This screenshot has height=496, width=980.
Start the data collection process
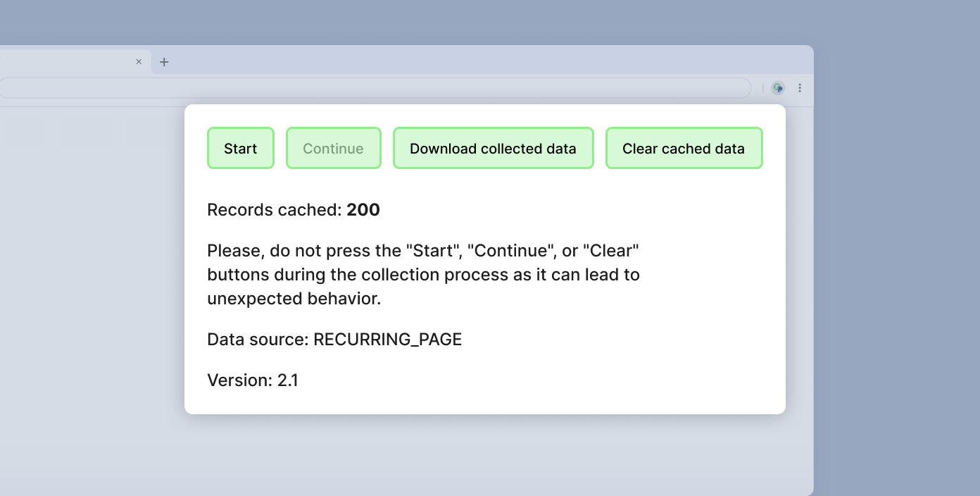pos(241,148)
